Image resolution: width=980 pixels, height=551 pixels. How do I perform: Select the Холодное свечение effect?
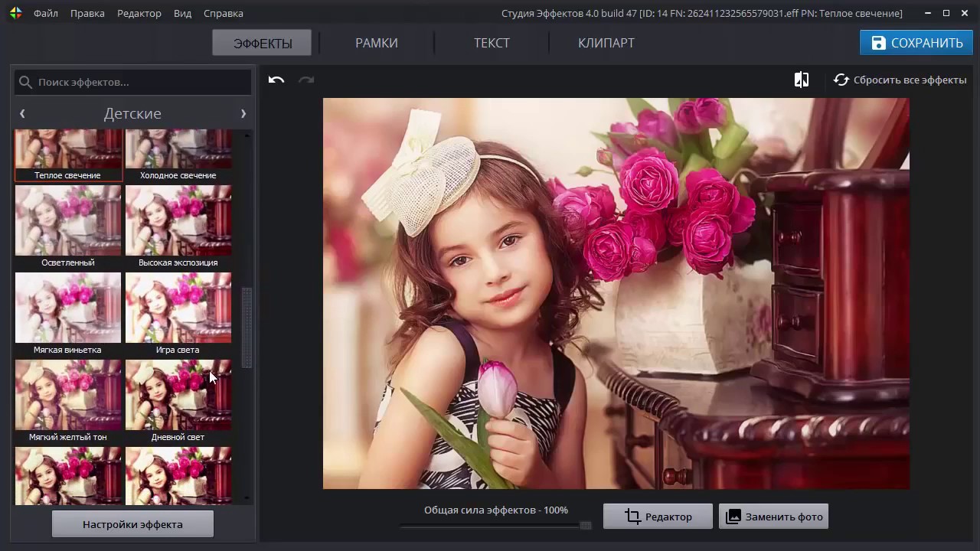point(178,155)
